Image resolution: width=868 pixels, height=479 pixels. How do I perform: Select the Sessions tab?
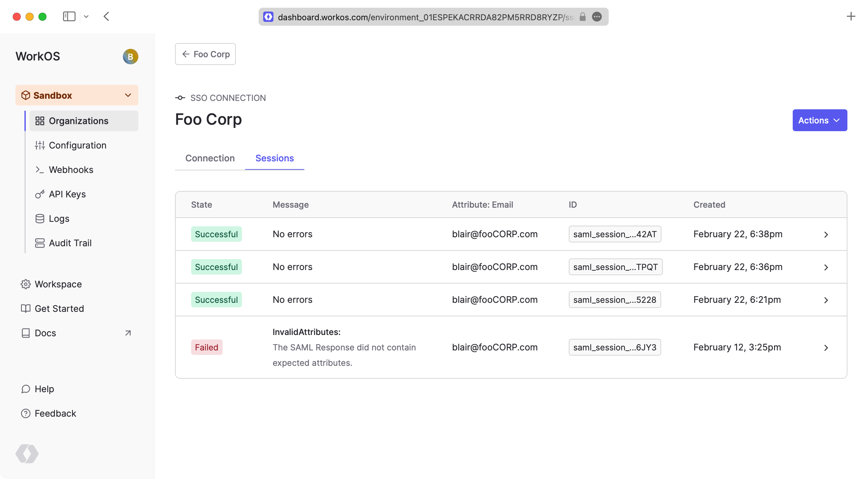pyautogui.click(x=274, y=158)
